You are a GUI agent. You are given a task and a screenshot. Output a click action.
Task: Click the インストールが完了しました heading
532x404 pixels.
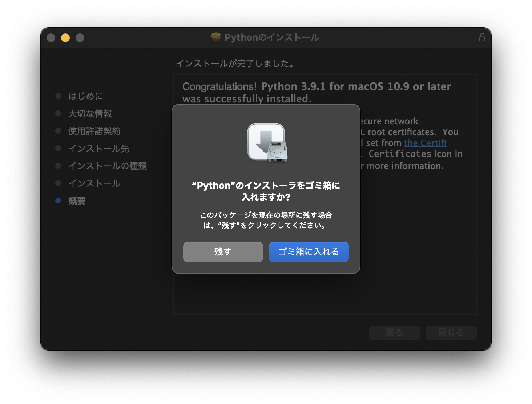pos(235,64)
